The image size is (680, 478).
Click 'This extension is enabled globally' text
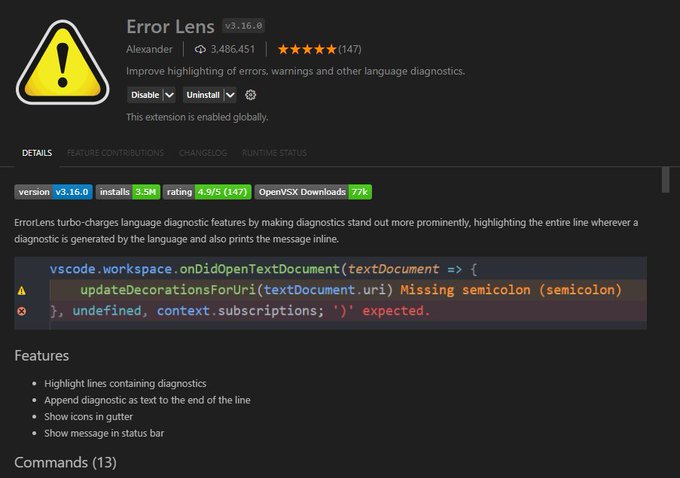coord(197,117)
